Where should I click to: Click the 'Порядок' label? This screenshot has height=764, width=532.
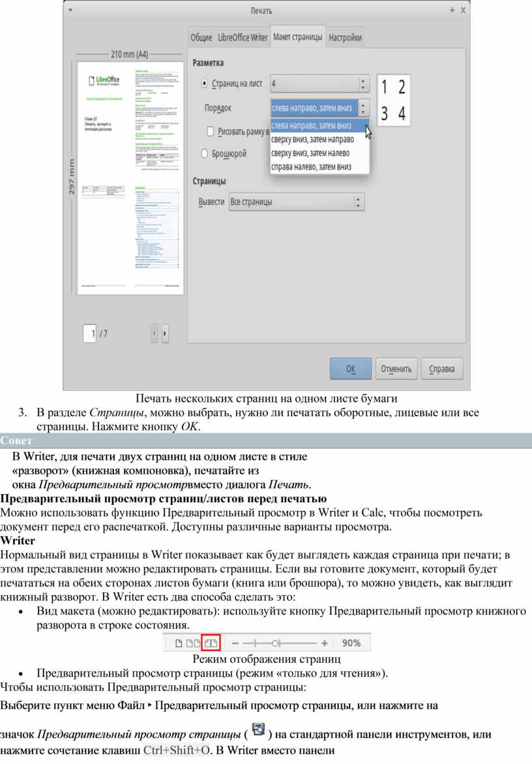[x=218, y=108]
